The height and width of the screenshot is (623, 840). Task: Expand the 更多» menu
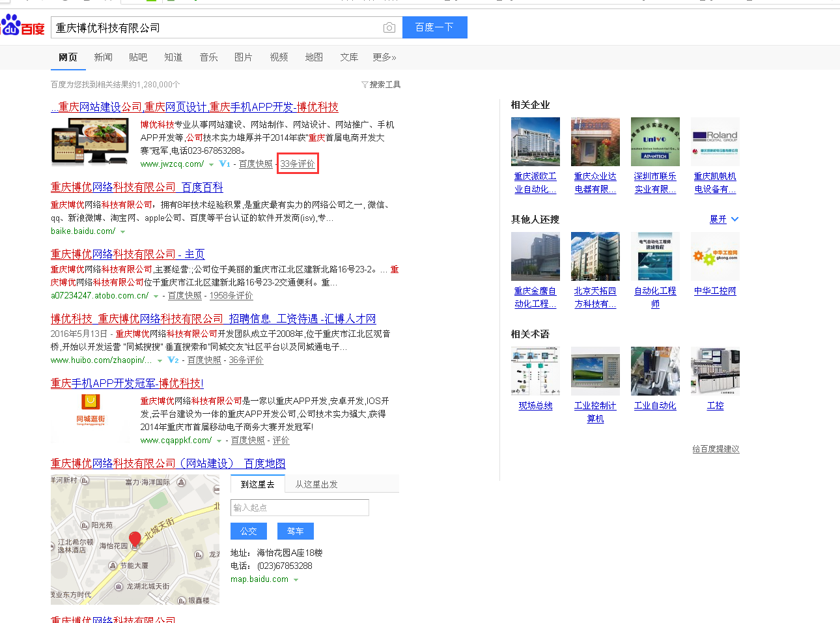[x=384, y=57]
